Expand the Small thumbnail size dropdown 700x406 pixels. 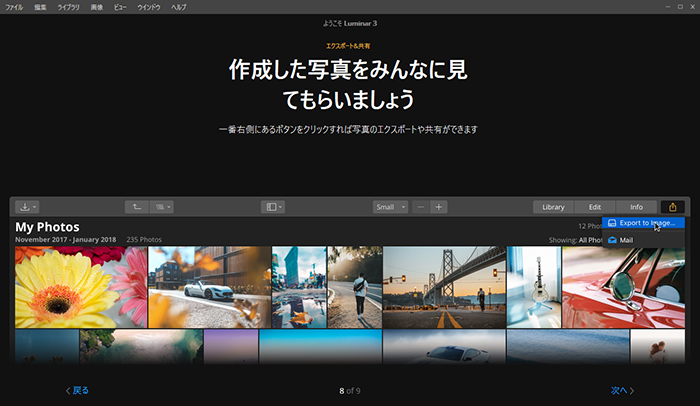tap(390, 207)
